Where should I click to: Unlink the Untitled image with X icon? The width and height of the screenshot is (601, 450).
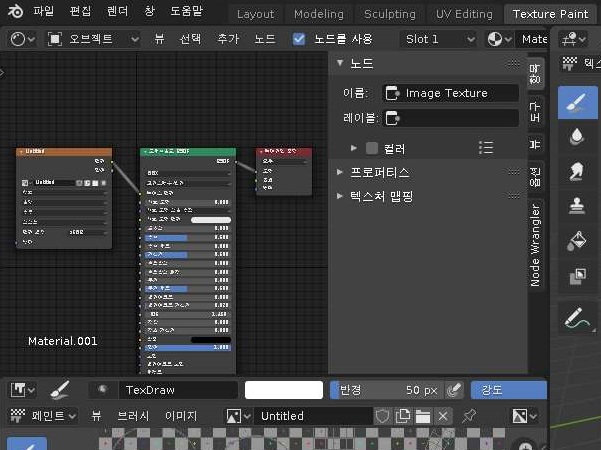[443, 416]
